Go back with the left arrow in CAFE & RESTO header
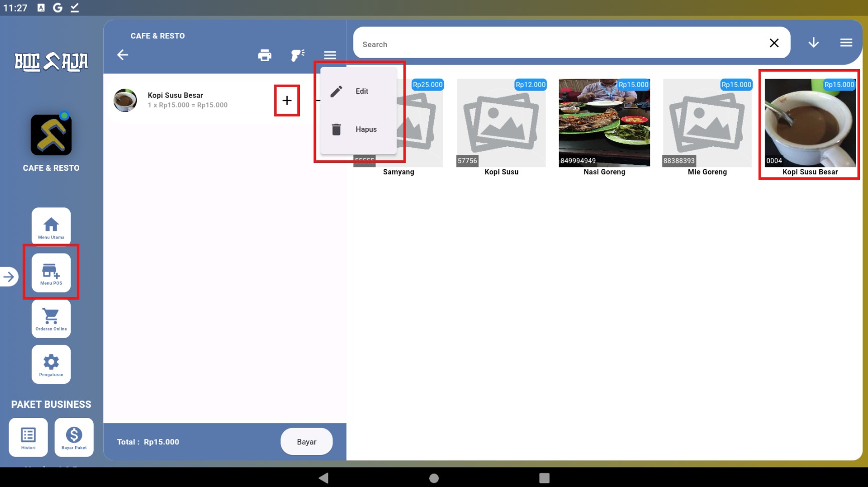Viewport: 868px width, 487px height. 123,55
